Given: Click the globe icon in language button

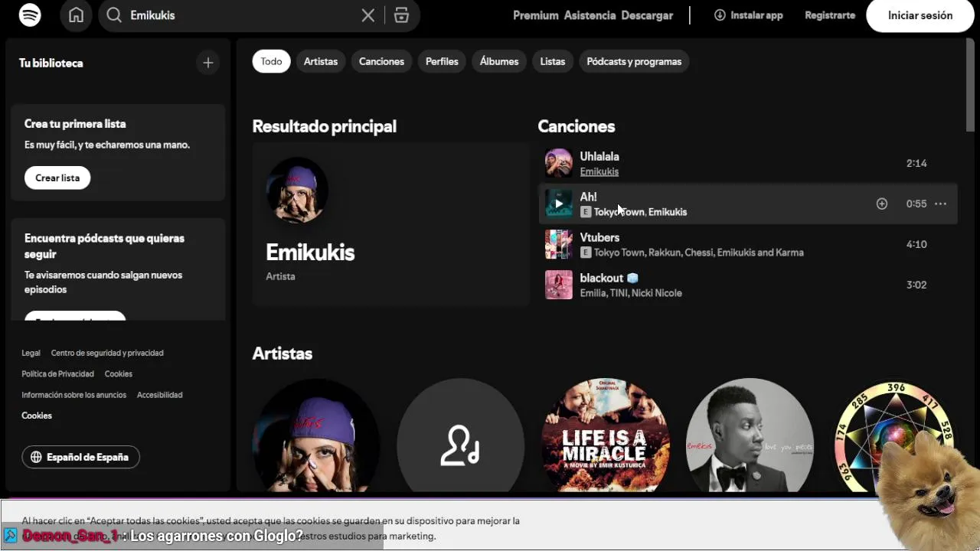Looking at the screenshot, I should coord(36,457).
